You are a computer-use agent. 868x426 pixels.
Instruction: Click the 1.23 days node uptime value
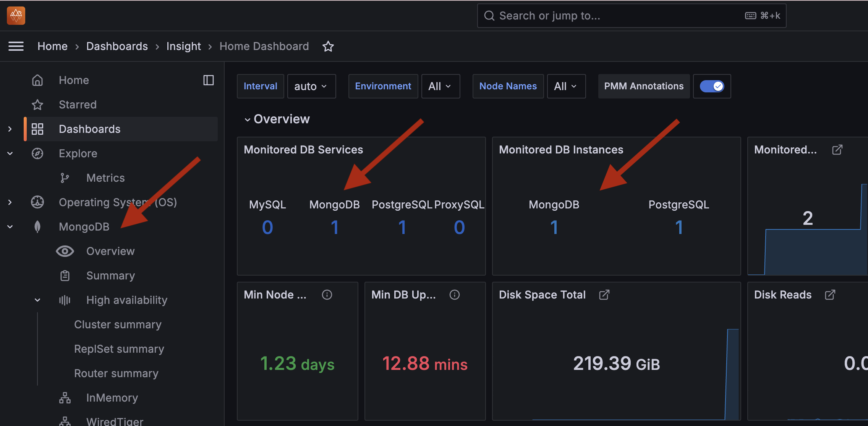tap(297, 363)
